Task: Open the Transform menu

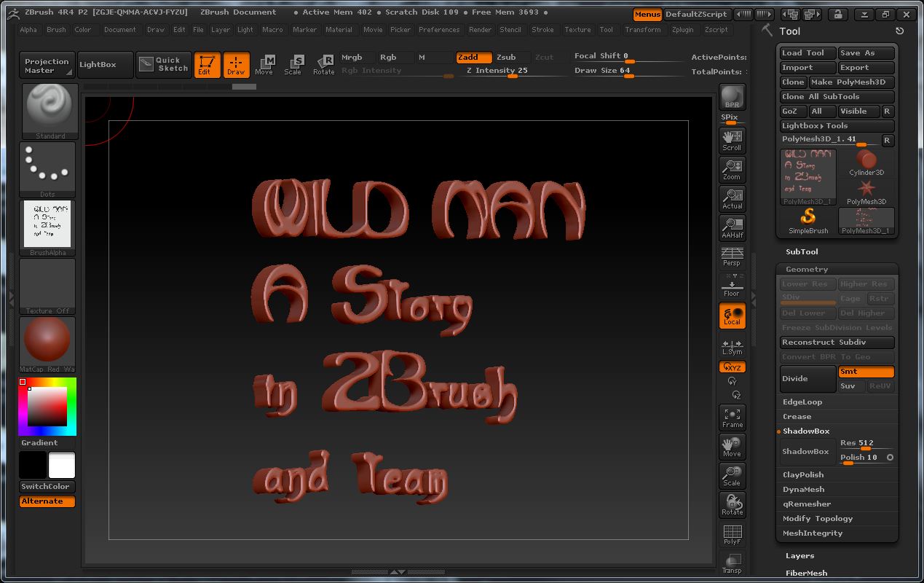Action: click(643, 30)
